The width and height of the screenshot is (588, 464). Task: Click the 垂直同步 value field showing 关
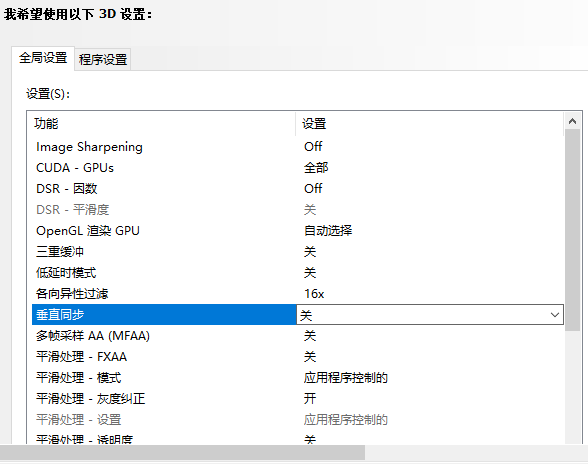[430, 315]
